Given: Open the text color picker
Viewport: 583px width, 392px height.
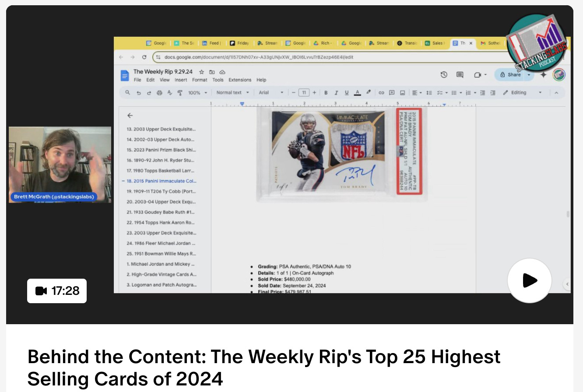Looking at the screenshot, I should 358,93.
